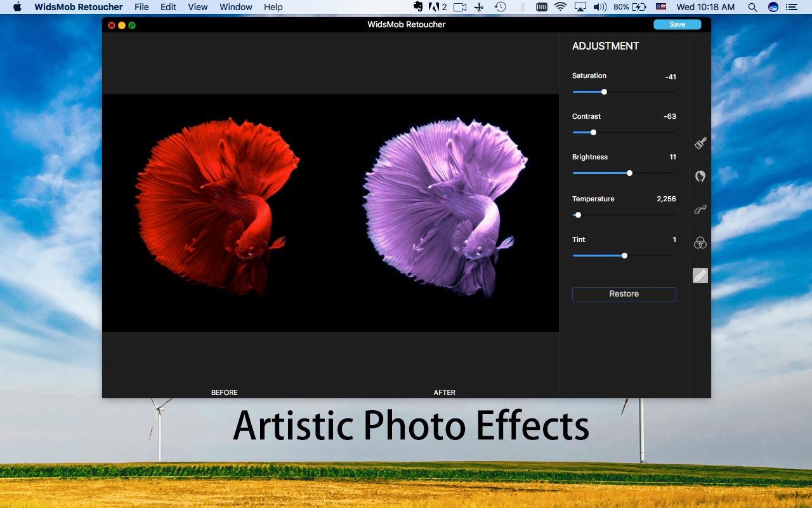Click the Tint label
812x508 pixels.
(x=579, y=239)
